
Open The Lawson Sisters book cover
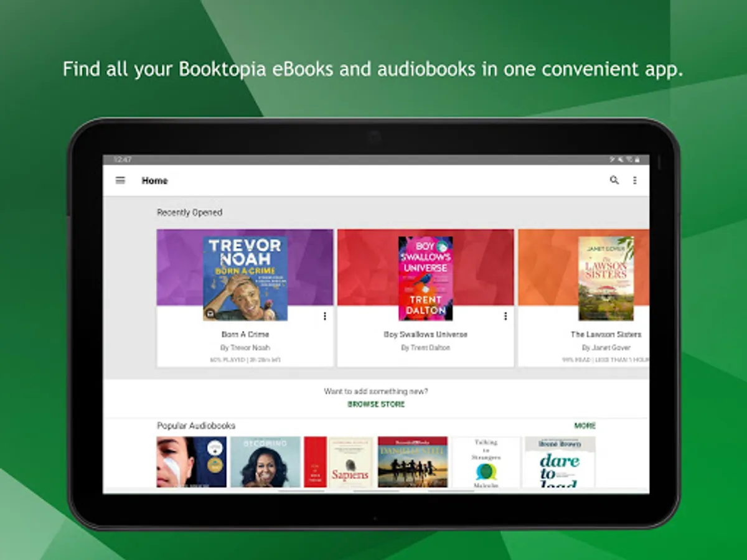[606, 279]
